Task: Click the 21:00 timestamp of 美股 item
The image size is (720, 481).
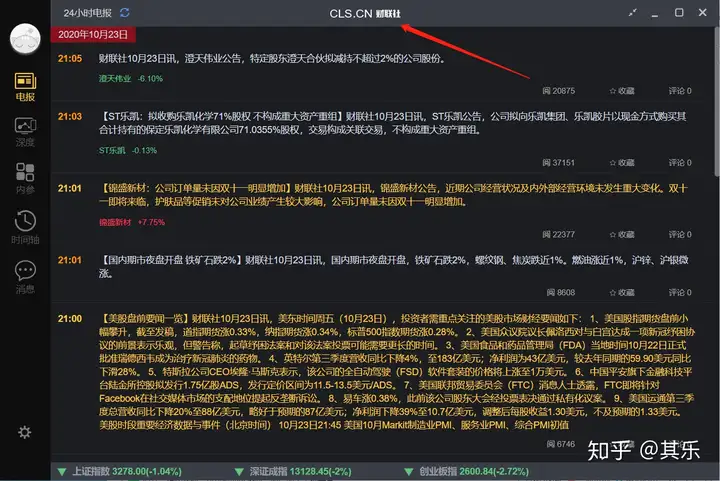Action: coord(70,319)
